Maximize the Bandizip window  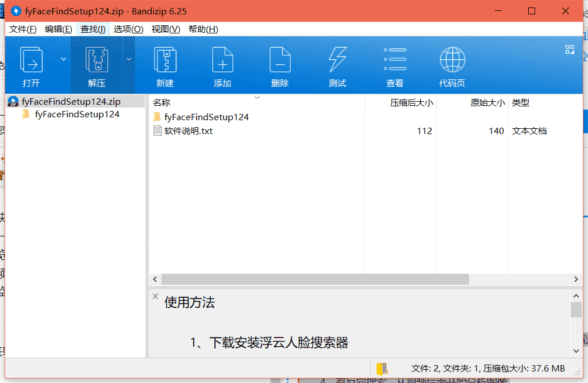(531, 11)
